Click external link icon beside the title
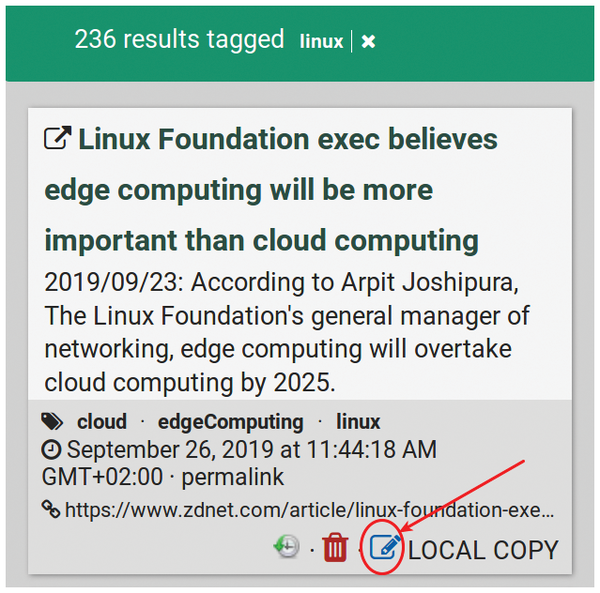The width and height of the screenshot is (600, 593). point(57,139)
